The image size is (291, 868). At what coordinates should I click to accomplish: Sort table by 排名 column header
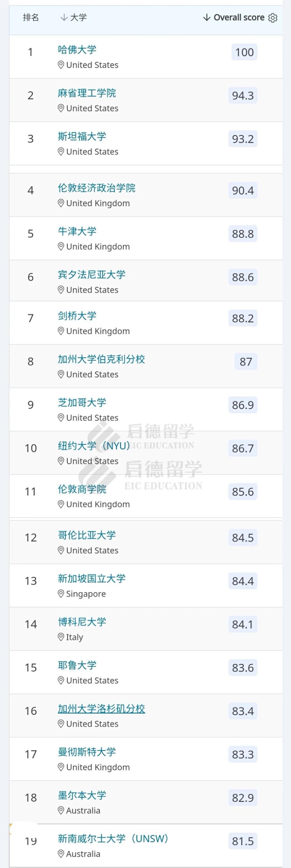coord(31,18)
